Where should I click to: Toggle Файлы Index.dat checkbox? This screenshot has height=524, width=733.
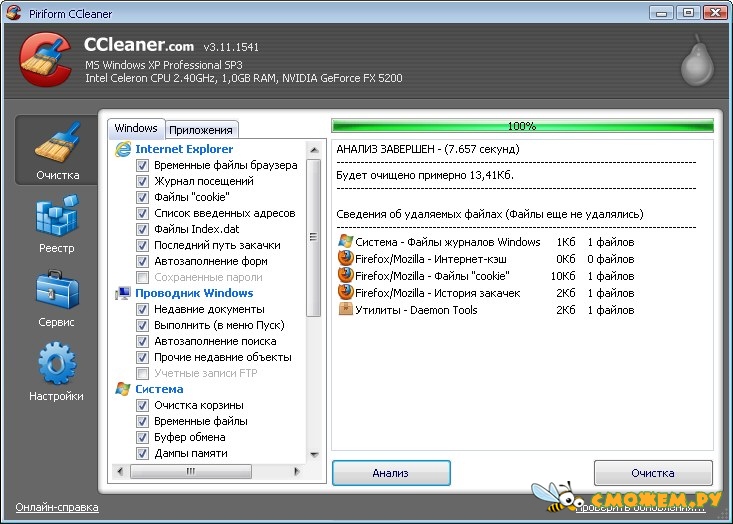pyautogui.click(x=143, y=230)
